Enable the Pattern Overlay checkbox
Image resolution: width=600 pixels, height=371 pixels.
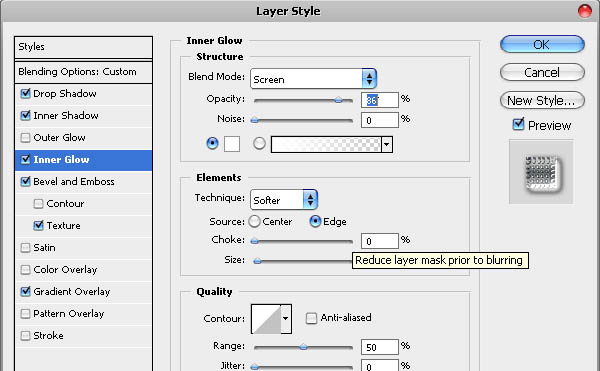pos(25,314)
